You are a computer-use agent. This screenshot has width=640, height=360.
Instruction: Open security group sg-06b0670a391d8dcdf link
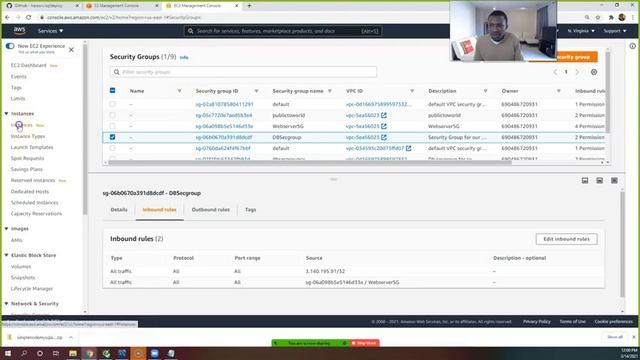click(x=224, y=137)
